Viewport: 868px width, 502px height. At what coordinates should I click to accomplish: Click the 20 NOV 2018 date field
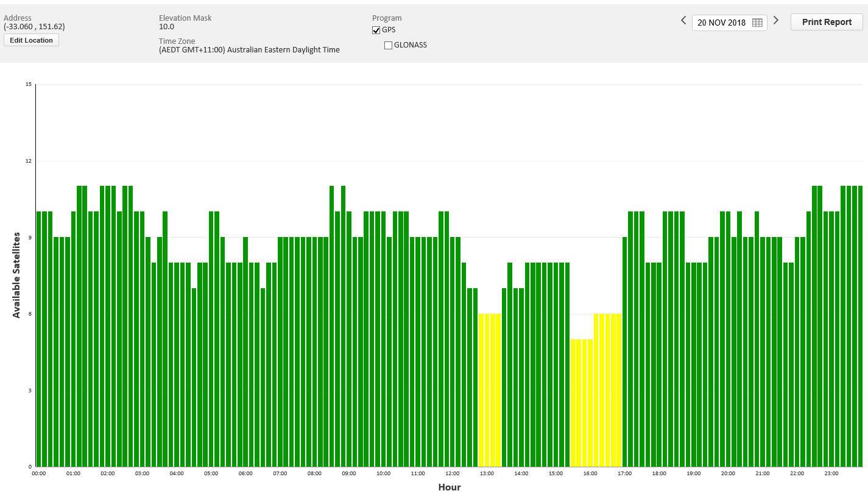click(x=722, y=23)
